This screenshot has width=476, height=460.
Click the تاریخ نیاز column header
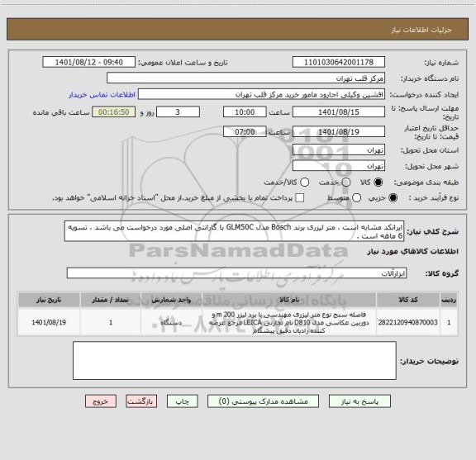pyautogui.click(x=49, y=300)
